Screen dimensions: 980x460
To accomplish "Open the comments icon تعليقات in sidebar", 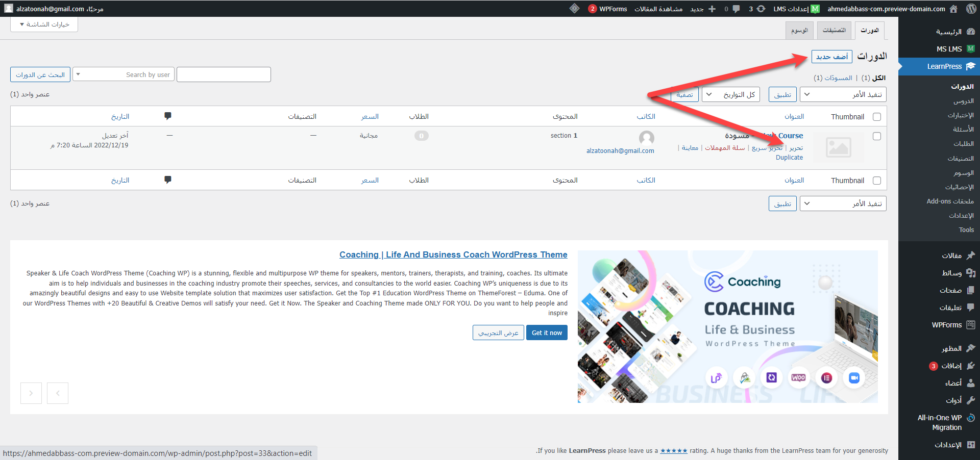I will pos(971,308).
